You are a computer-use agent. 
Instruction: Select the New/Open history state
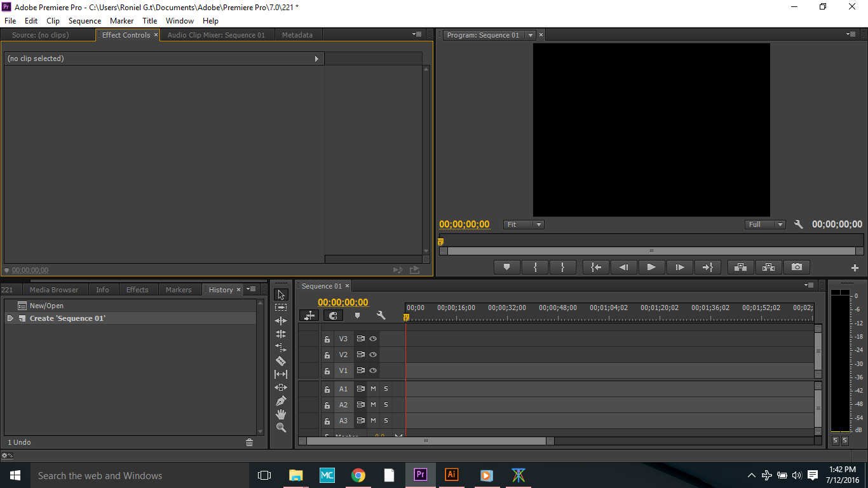click(x=131, y=306)
